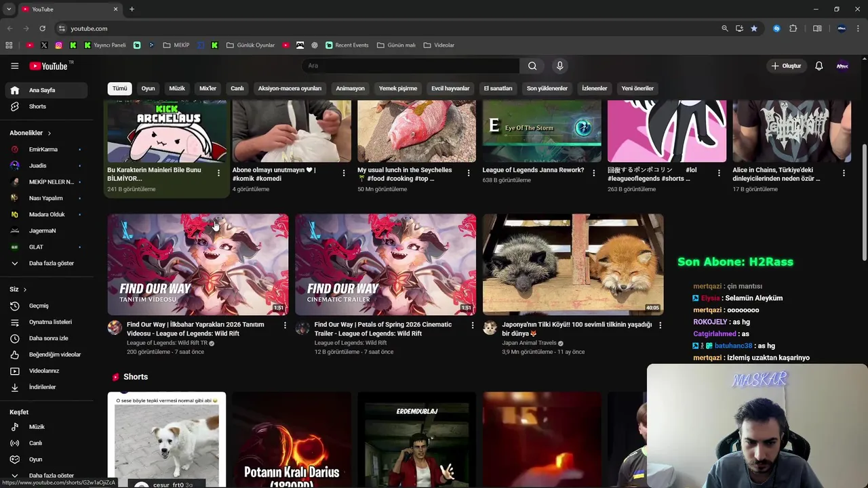The image size is (868, 488).
Task: Open Yayıncı Paneli bookmark
Action: pyautogui.click(x=104, y=45)
